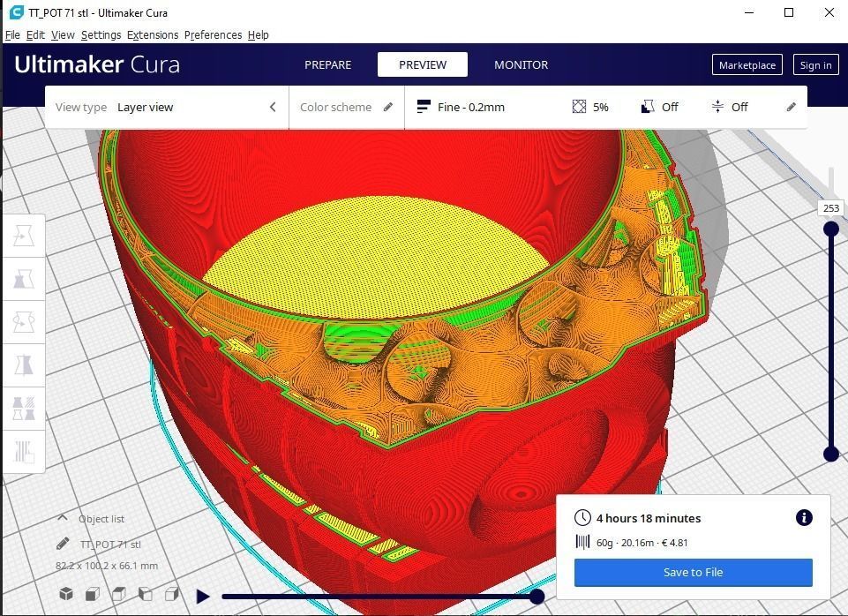
Task: Open the File menu
Action: [x=12, y=34]
